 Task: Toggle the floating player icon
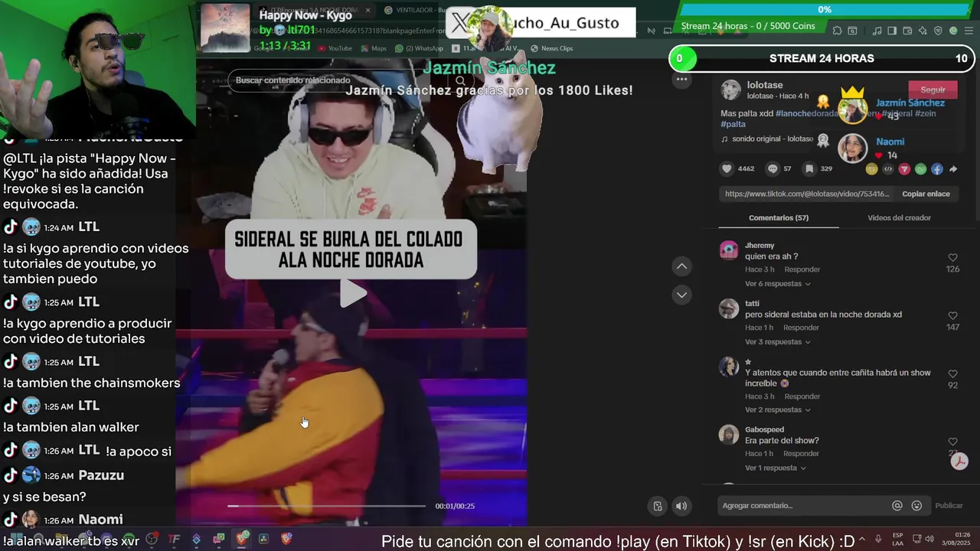tap(658, 506)
